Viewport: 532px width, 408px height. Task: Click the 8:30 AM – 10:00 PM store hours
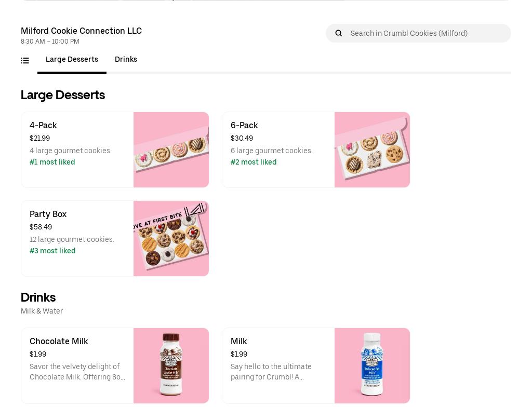pyautogui.click(x=50, y=42)
